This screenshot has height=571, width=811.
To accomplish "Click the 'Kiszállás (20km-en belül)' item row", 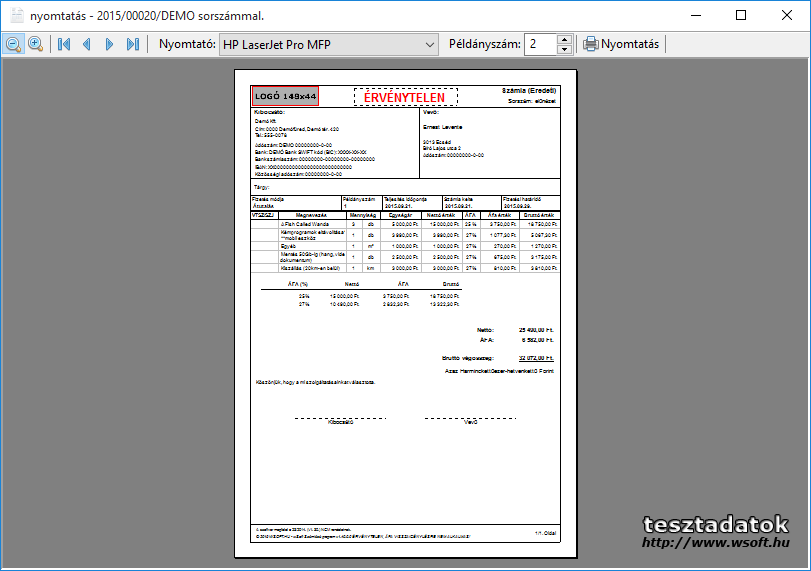I will point(405,268).
